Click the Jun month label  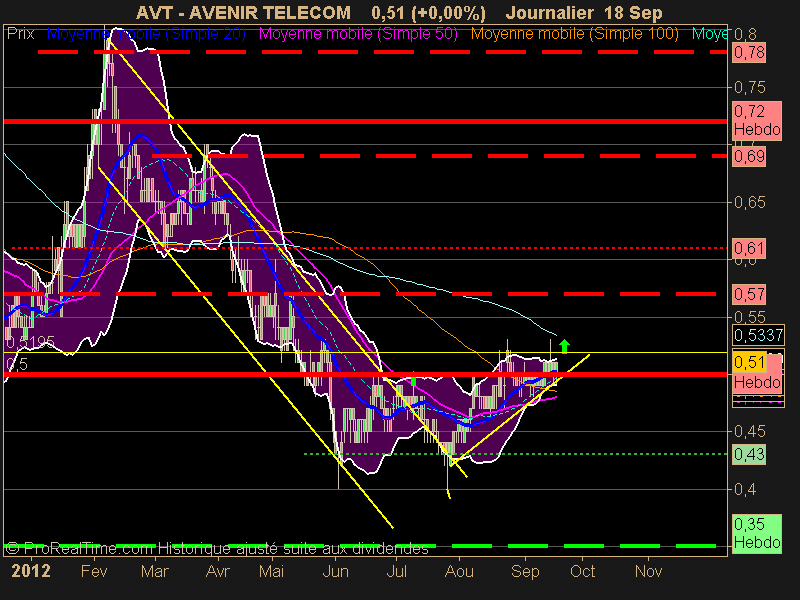coord(335,571)
